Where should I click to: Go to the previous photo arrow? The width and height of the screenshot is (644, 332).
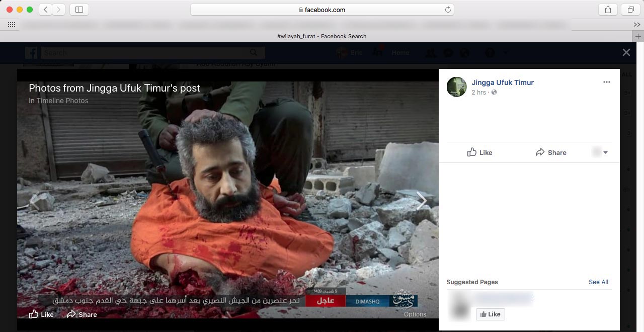click(x=34, y=201)
